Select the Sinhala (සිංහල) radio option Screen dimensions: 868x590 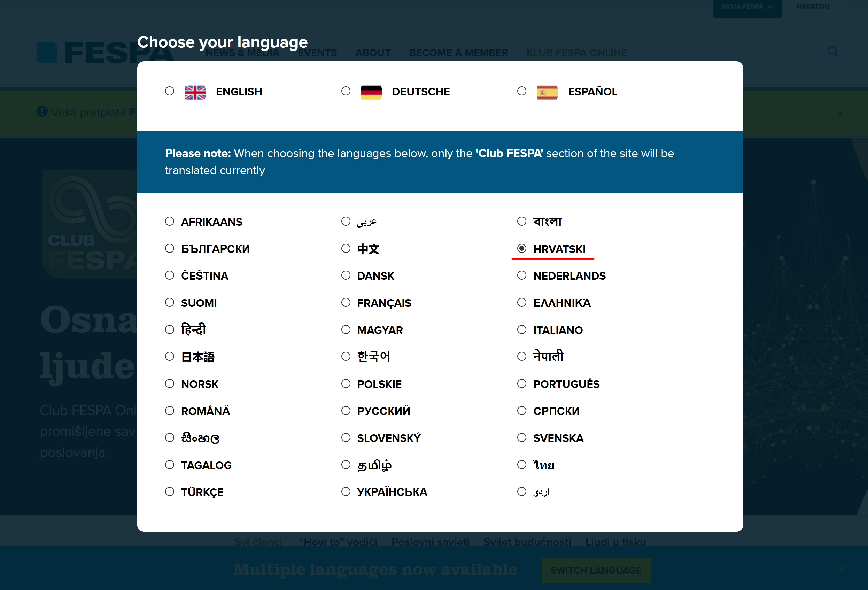[170, 438]
